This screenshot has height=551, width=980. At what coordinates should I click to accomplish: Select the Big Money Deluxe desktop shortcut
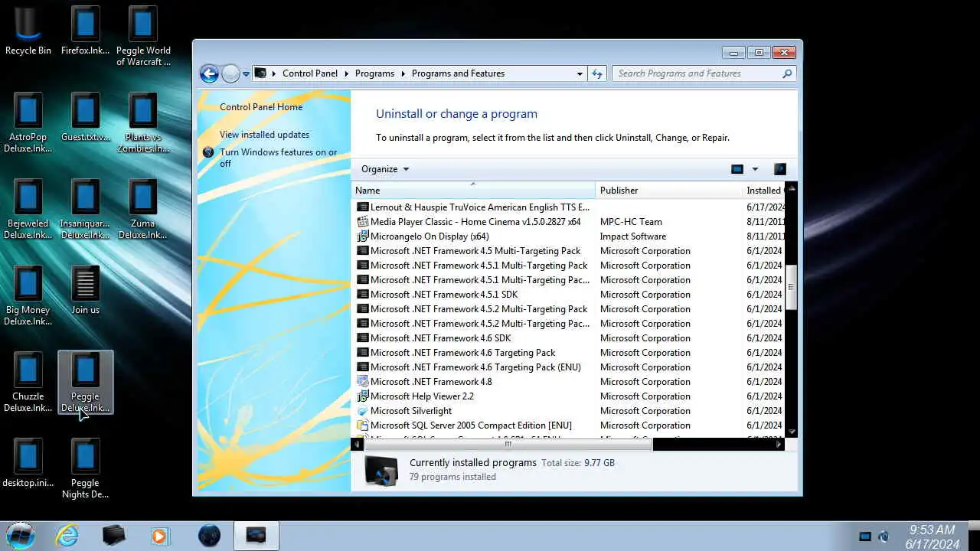28,295
